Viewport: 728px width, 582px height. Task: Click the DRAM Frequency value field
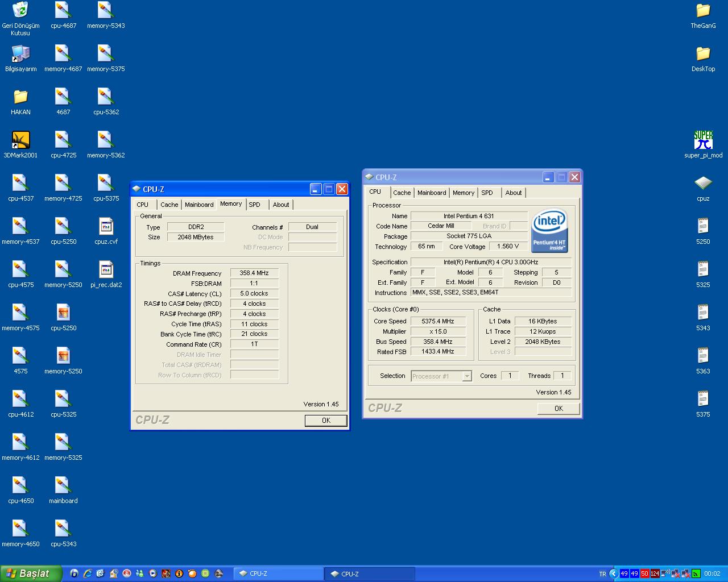(254, 273)
